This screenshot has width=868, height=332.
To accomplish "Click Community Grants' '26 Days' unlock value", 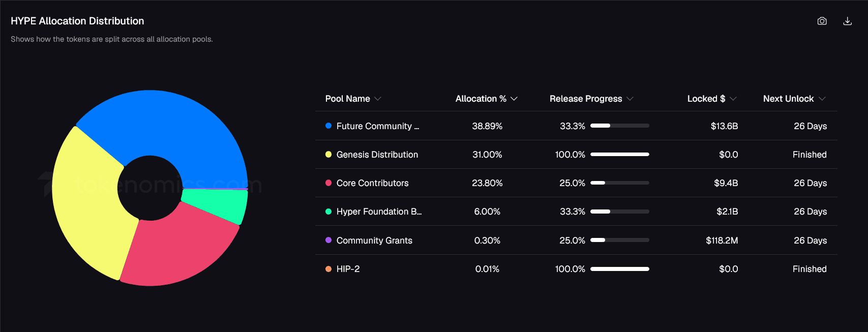I will pyautogui.click(x=811, y=240).
